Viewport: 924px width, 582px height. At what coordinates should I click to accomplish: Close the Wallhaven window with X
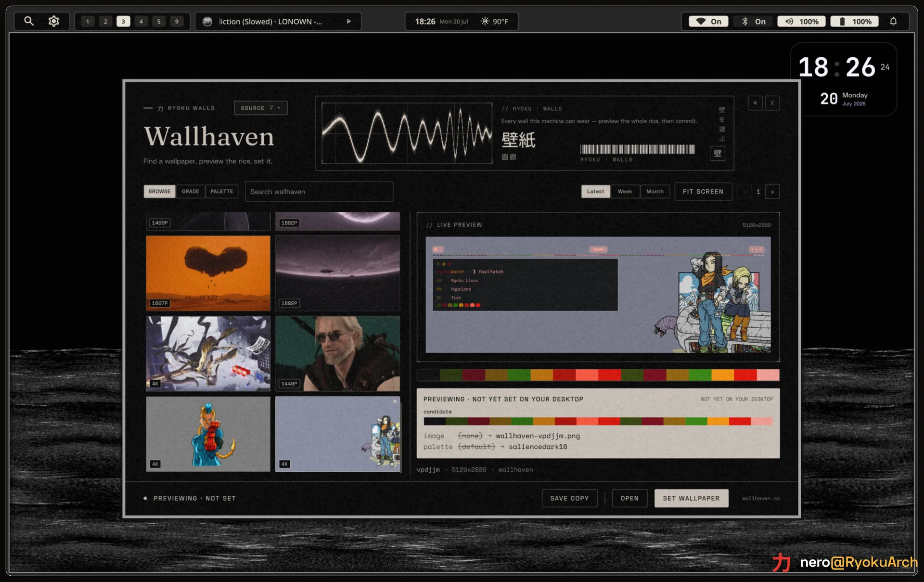click(x=772, y=103)
